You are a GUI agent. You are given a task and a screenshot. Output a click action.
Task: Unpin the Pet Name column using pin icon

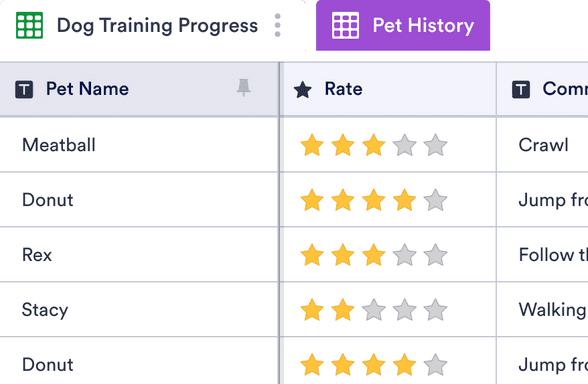coord(243,88)
